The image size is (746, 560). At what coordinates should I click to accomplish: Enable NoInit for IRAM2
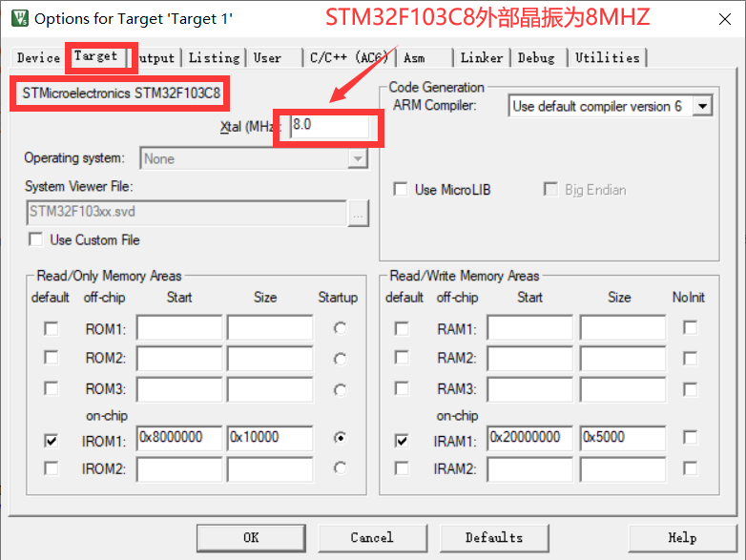tap(690, 468)
